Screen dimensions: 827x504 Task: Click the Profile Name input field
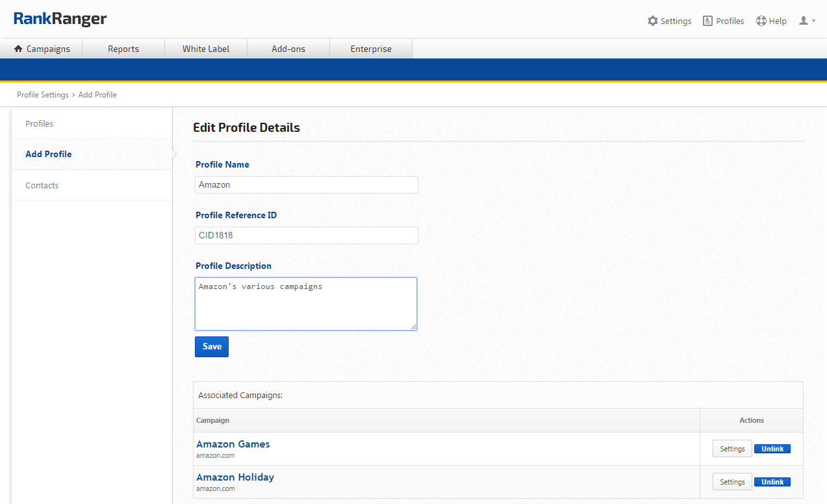pos(307,184)
